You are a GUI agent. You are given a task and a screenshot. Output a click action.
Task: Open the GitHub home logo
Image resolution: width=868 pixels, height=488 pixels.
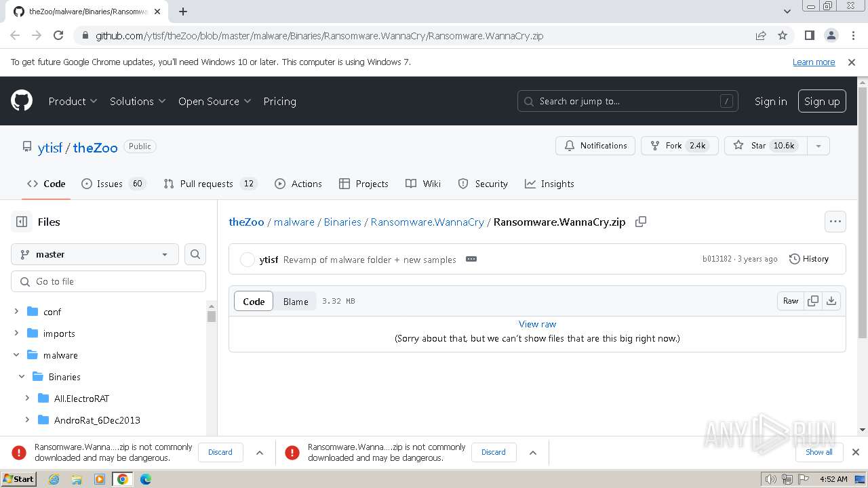[22, 101]
